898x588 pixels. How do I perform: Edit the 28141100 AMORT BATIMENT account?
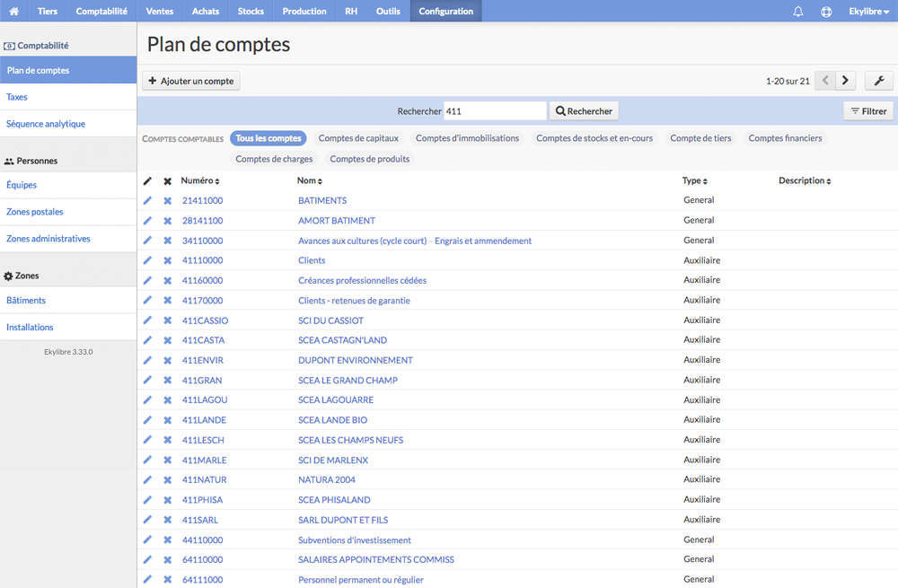(147, 221)
